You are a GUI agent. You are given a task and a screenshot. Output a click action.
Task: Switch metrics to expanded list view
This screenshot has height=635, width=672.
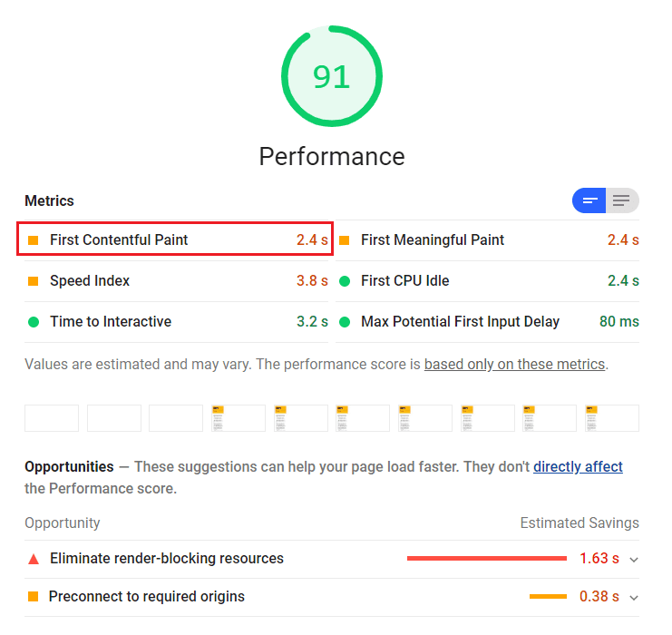(x=621, y=200)
